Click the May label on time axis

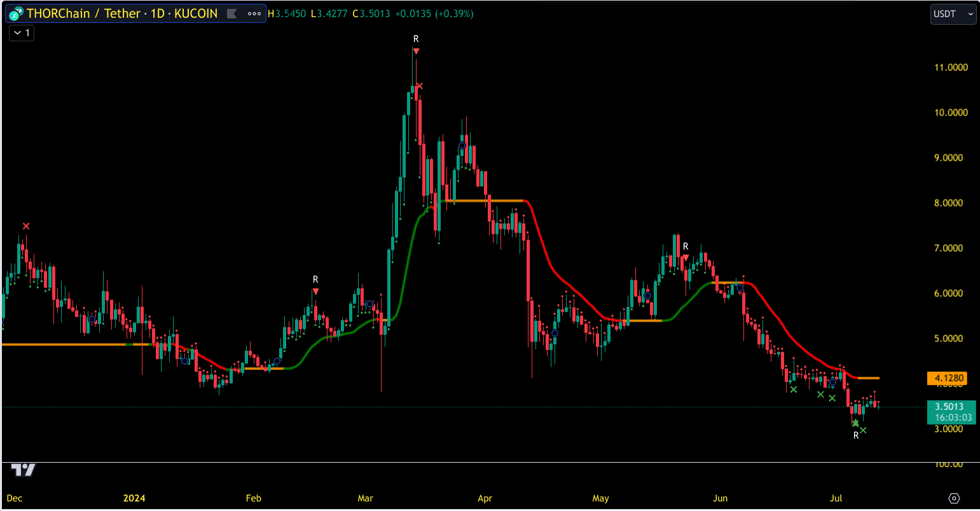600,498
